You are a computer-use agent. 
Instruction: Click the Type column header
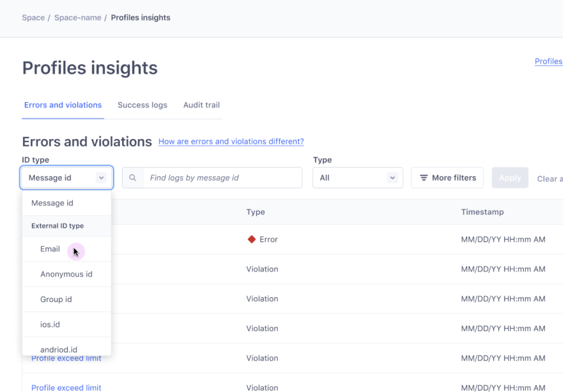point(256,212)
